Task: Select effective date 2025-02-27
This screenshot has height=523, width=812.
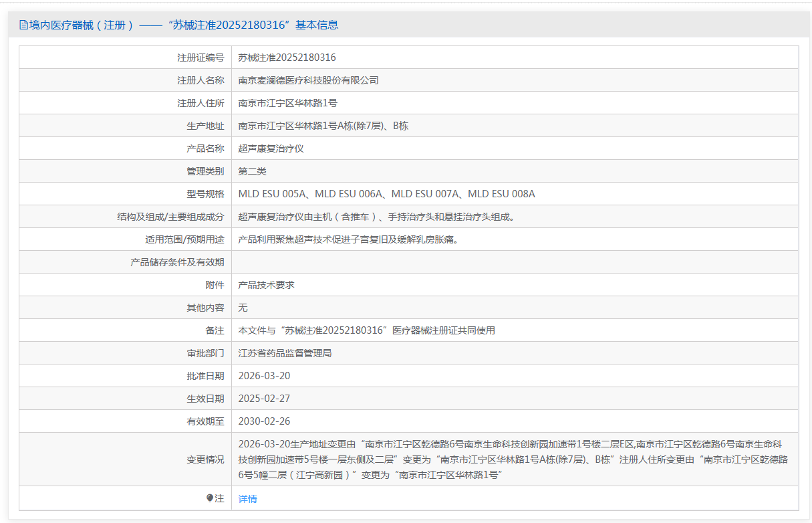Action: 265,399
